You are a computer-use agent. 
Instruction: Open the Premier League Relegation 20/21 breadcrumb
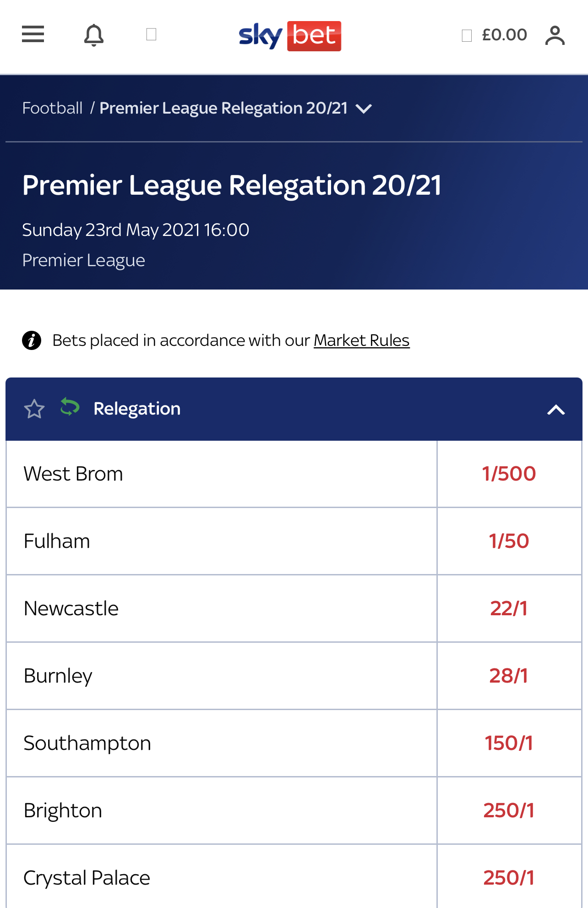(x=223, y=108)
